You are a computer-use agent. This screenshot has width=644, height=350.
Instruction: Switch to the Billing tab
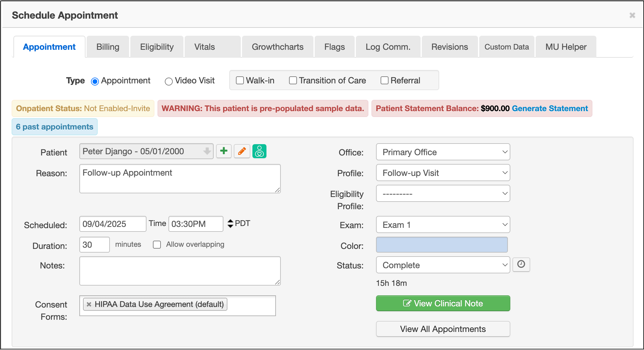point(108,47)
